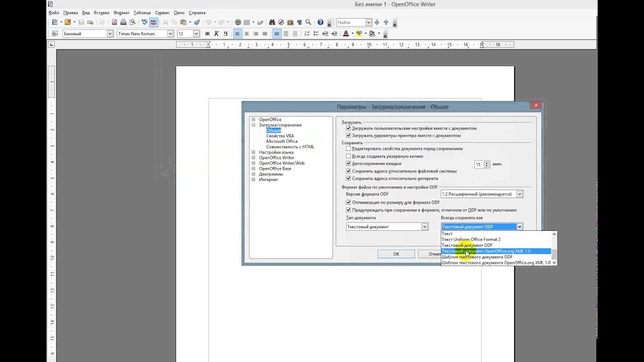Select 'Свойства VBA' in the options tree
This screenshot has height=362, width=644.
click(x=280, y=136)
